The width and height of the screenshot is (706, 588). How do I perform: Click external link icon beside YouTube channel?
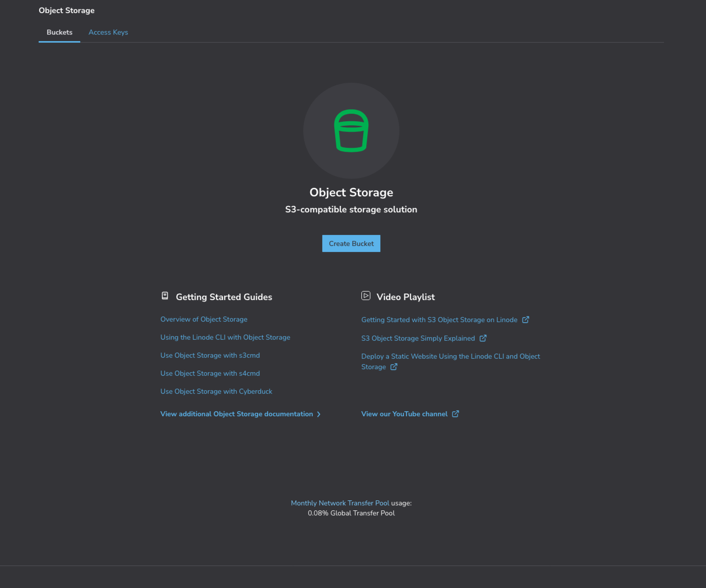455,414
